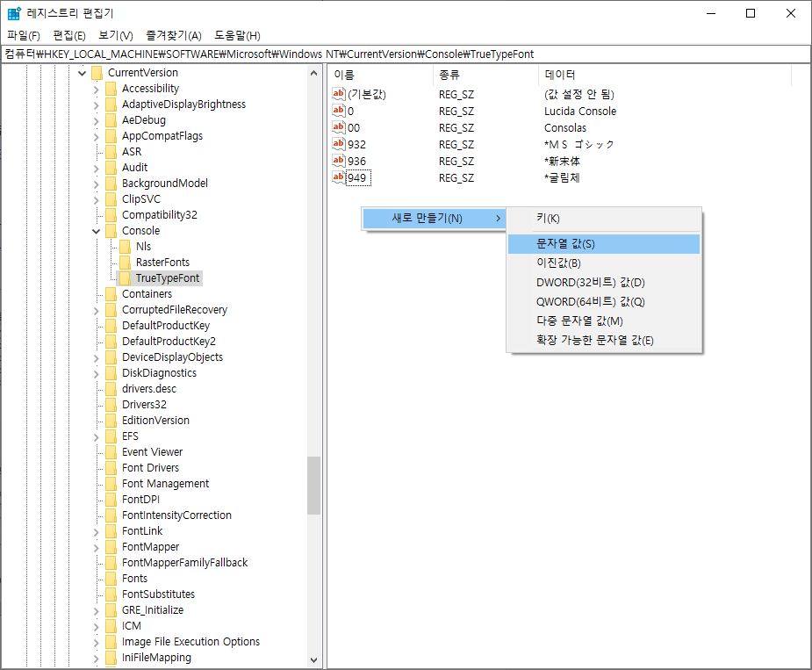Image resolution: width=812 pixels, height=670 pixels.
Task: Sort values by the 이름 column header
Action: tap(381, 75)
